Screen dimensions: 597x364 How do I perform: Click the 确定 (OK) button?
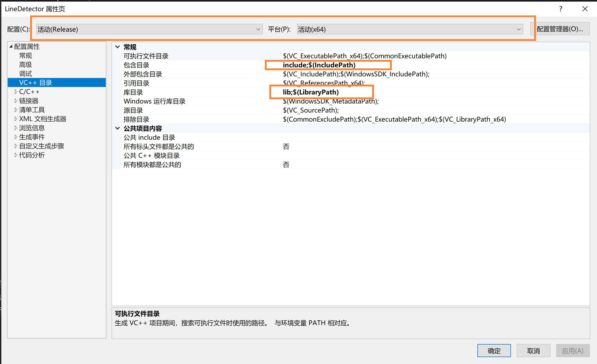494,351
